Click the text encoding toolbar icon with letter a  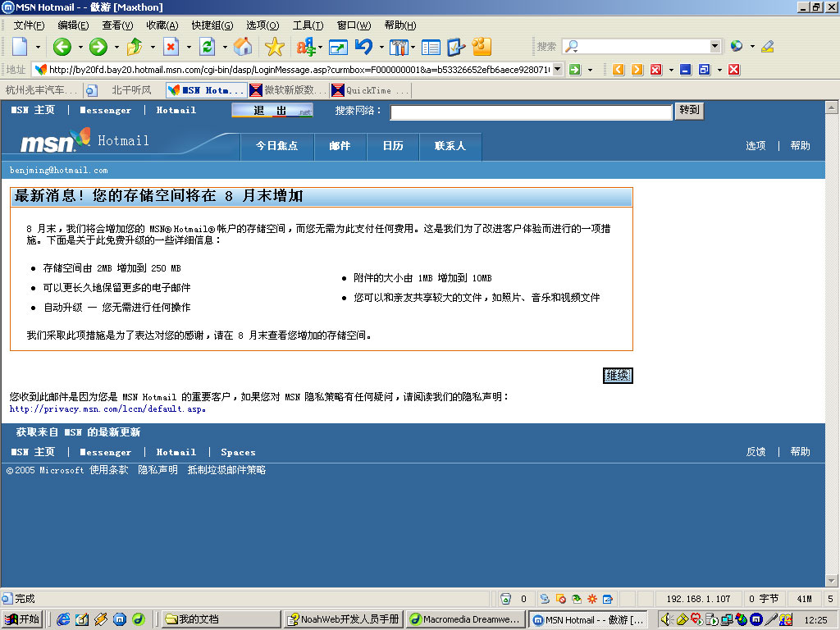point(306,47)
